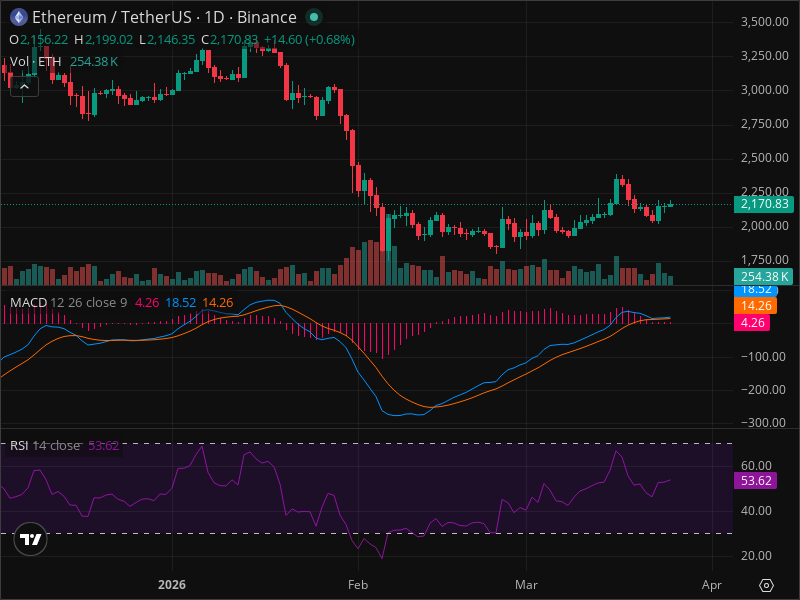Click the 3,250.00 price axis label
Image resolution: width=800 pixels, height=600 pixels.
[x=764, y=56]
